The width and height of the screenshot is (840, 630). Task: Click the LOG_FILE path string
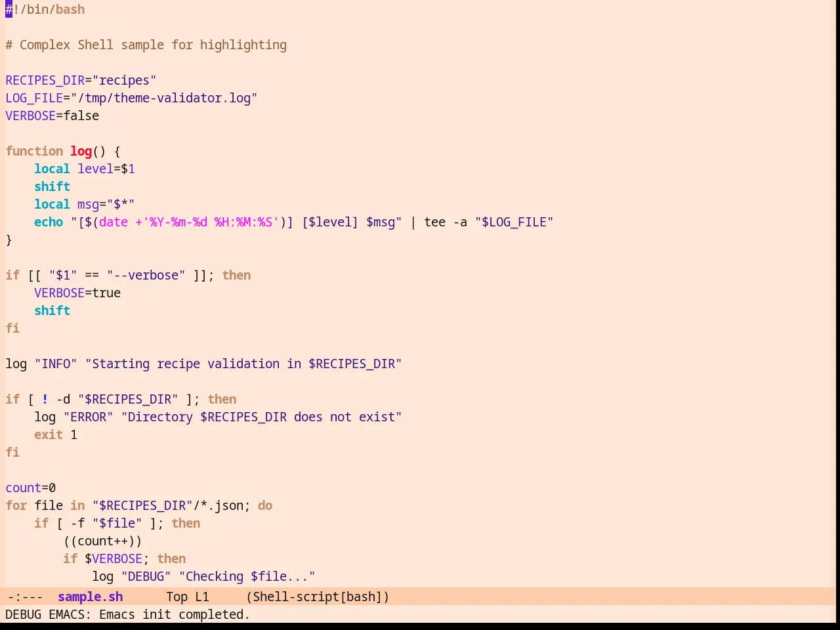(163, 98)
